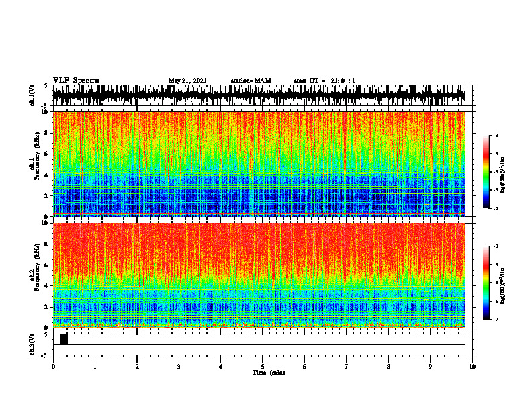
Task: Select time tick label "3" on x-axis
Action: point(179,367)
